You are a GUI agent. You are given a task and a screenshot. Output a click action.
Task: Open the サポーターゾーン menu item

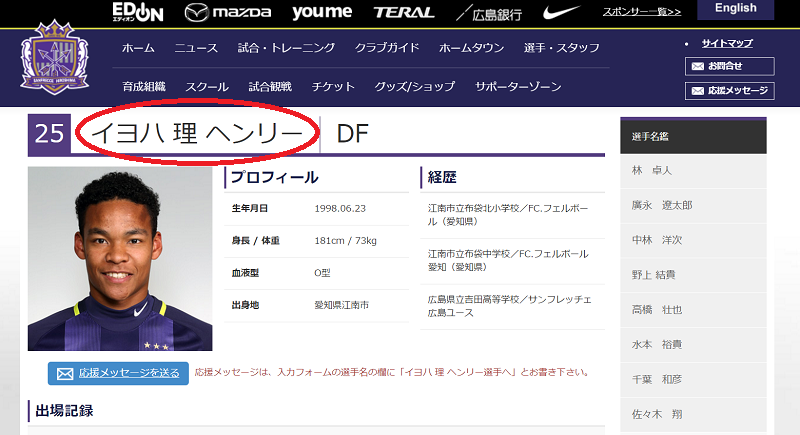[x=518, y=87]
